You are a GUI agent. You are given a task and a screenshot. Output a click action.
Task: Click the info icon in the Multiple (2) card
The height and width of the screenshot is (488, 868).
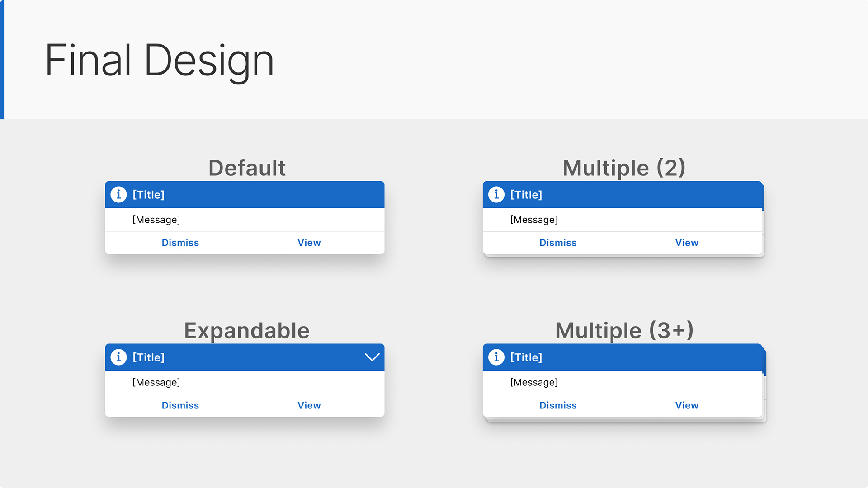coord(496,194)
